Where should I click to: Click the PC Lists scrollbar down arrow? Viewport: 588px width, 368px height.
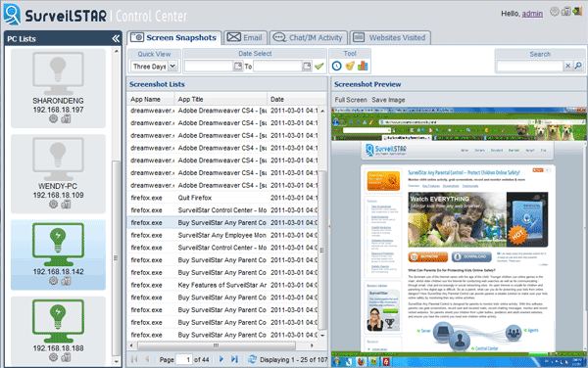(117, 361)
